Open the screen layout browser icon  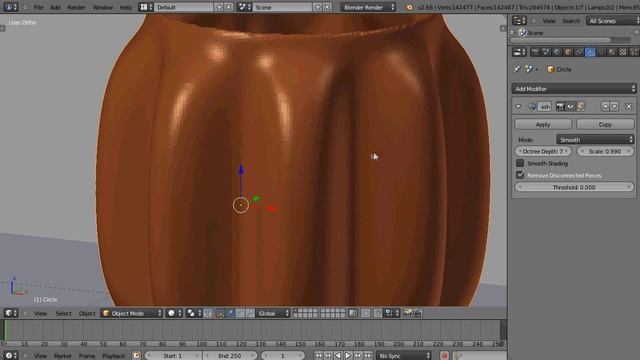pyautogui.click(x=146, y=7)
